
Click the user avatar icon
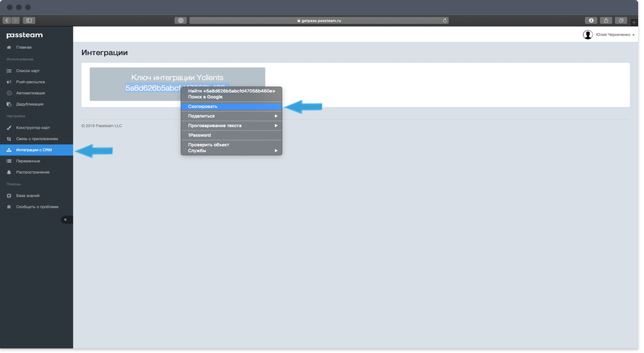tap(588, 35)
